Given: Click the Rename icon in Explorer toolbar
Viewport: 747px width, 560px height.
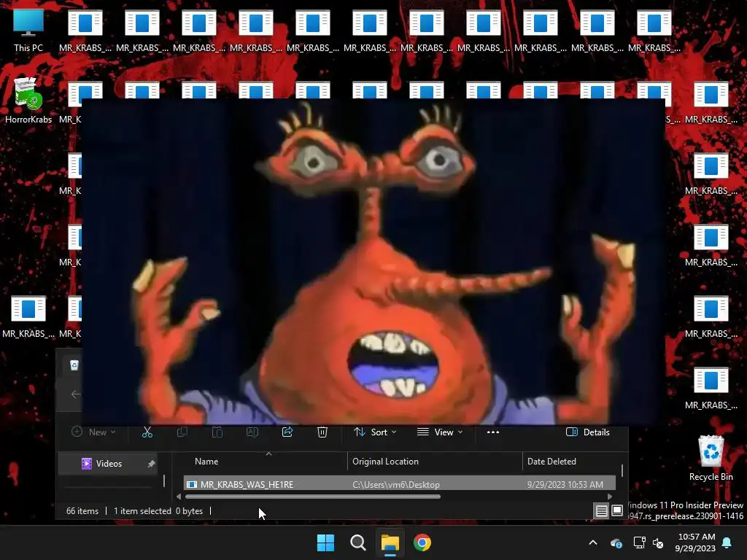Looking at the screenshot, I should [x=252, y=432].
